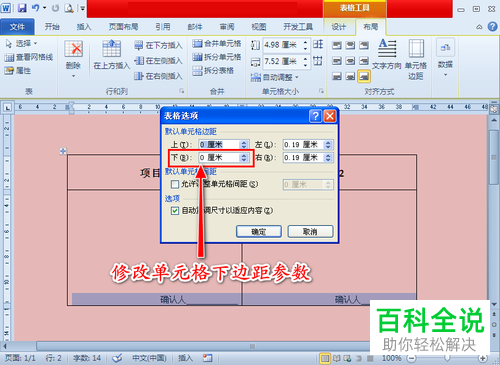The image size is (500, 365).
Task: Switch to 插入 insert tab
Action: tap(84, 27)
